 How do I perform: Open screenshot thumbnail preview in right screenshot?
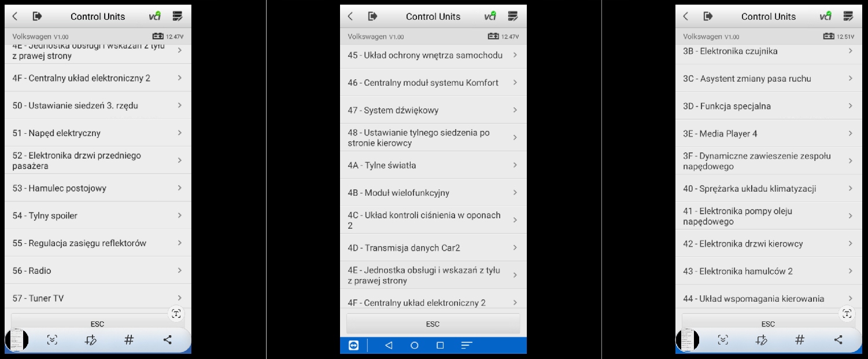pyautogui.click(x=688, y=340)
